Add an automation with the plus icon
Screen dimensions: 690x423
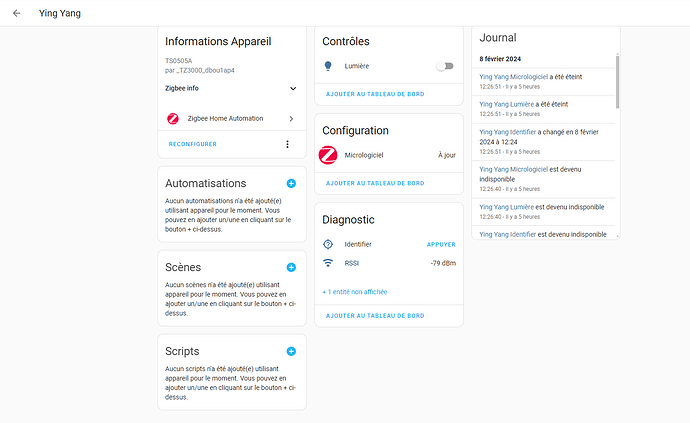click(291, 184)
